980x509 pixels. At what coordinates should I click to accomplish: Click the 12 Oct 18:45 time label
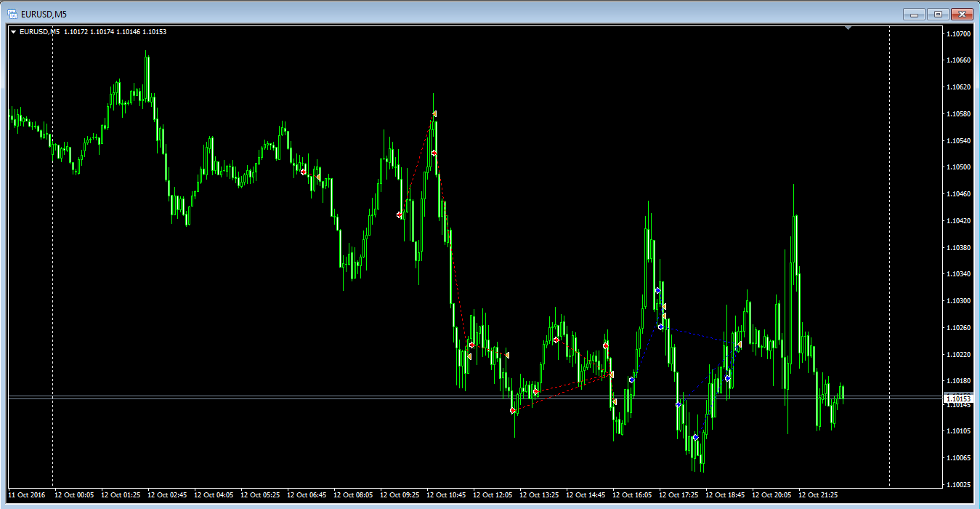point(725,495)
